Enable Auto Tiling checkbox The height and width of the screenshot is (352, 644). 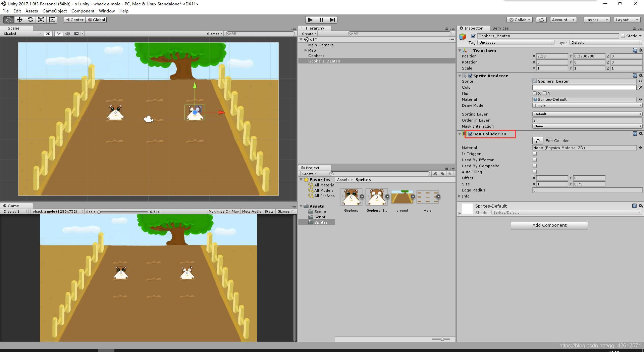pos(535,172)
